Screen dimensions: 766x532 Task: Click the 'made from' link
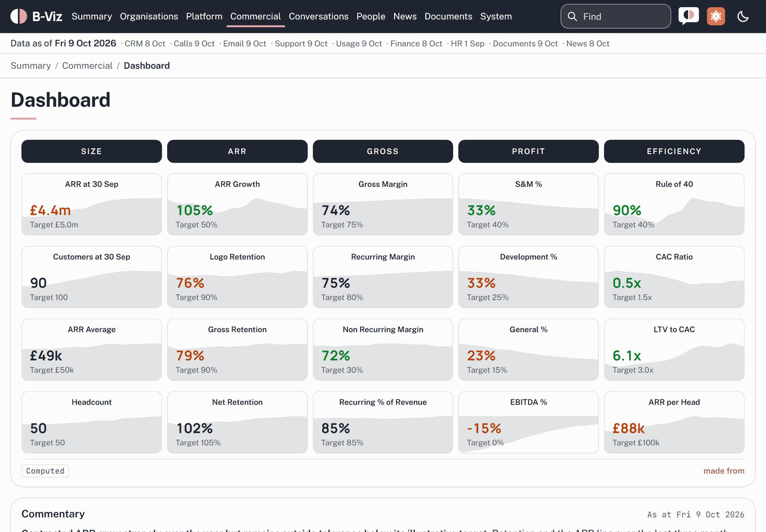pos(724,471)
